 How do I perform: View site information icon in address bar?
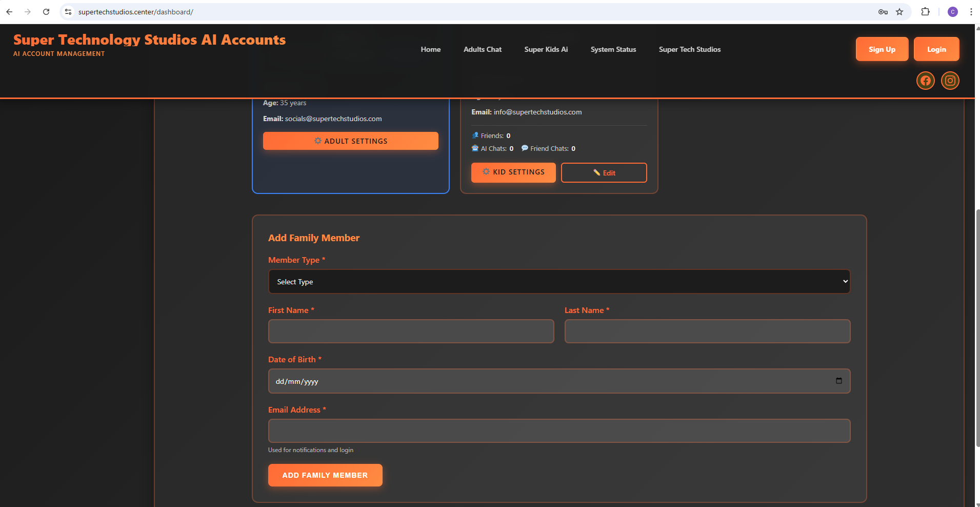(x=68, y=12)
